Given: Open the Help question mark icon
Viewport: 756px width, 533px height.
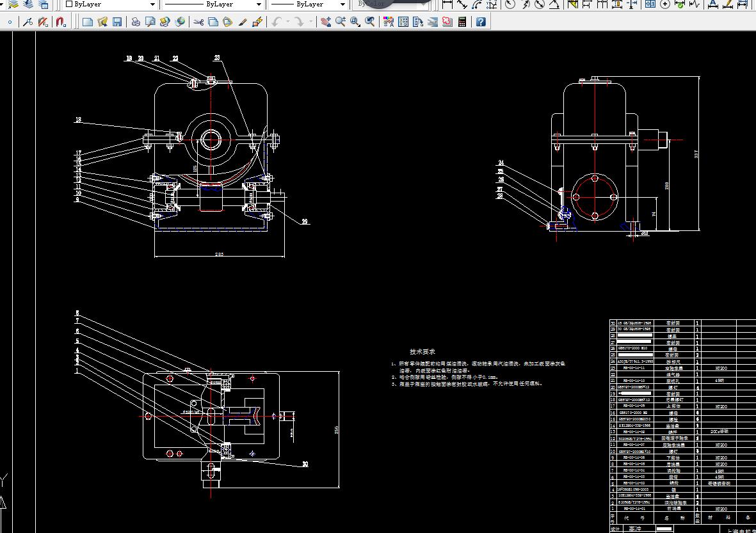Looking at the screenshot, I should (x=481, y=22).
